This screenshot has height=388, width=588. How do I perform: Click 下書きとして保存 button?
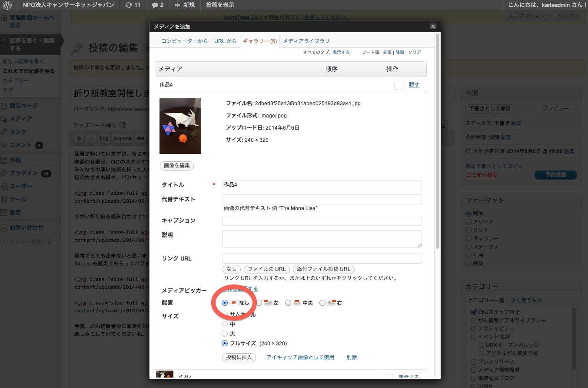[490, 109]
